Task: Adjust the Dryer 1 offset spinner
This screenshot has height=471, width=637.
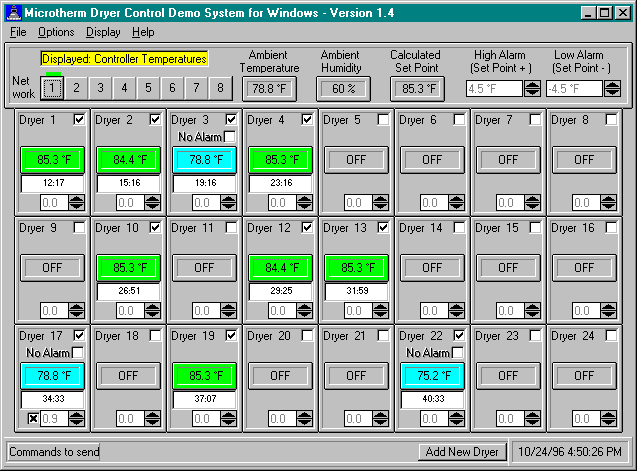Action: (76, 202)
